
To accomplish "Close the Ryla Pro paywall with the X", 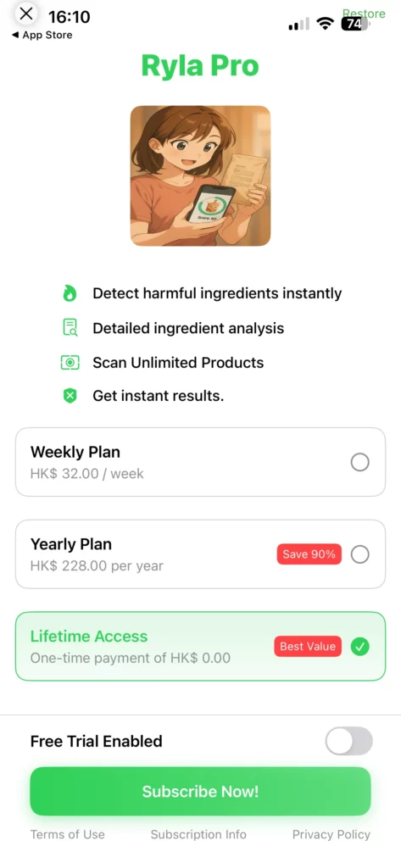I will tap(26, 14).
